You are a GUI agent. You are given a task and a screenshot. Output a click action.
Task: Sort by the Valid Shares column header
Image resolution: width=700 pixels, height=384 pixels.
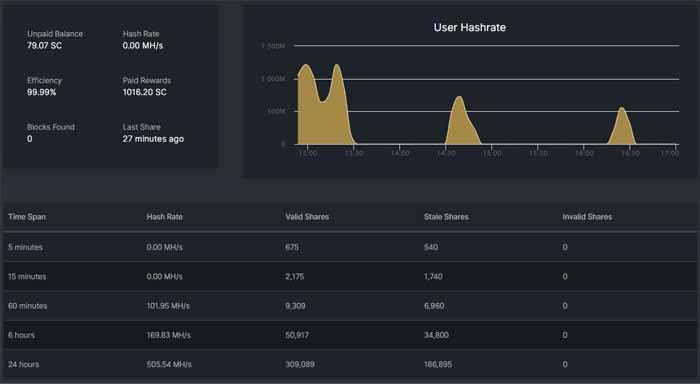click(307, 217)
